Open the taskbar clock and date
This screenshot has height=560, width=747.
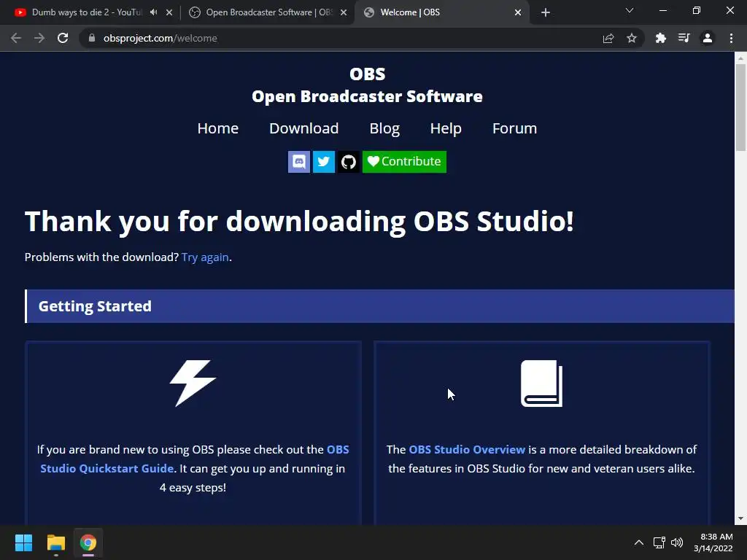[x=713, y=542]
